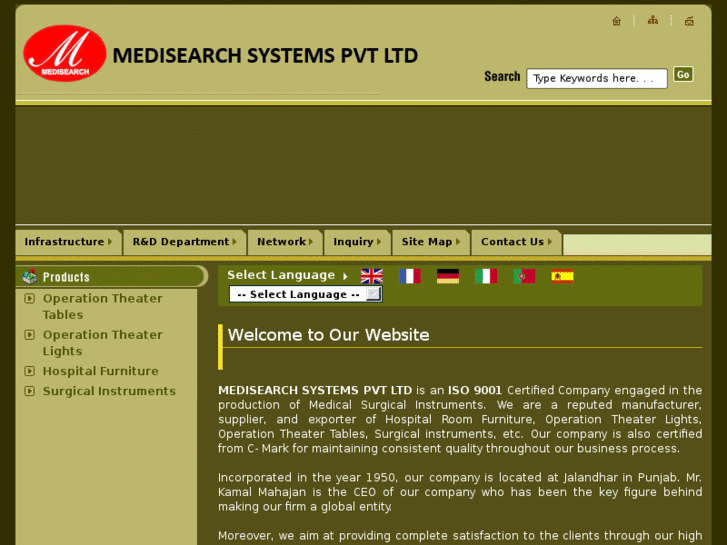
Task: Open the sitemap icon in the header
Action: click(x=653, y=20)
